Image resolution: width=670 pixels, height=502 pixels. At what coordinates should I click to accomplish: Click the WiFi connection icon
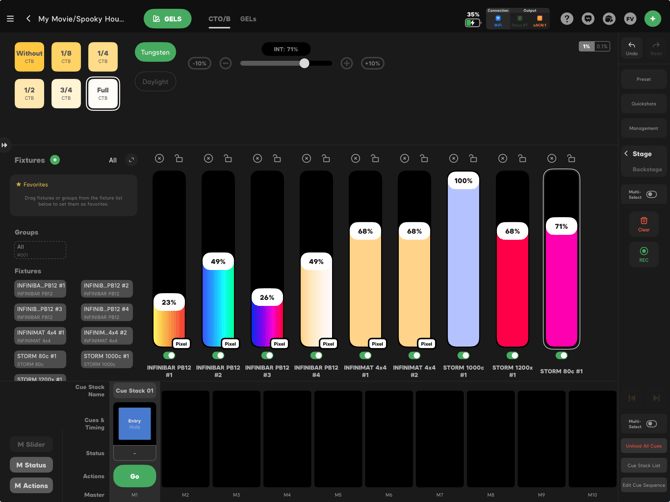point(498,20)
